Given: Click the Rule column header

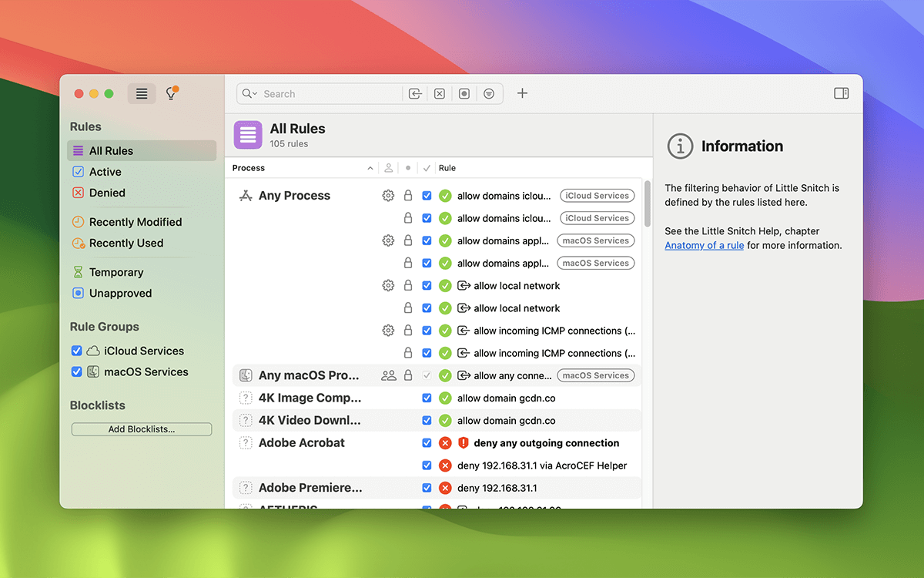Looking at the screenshot, I should coord(447,168).
